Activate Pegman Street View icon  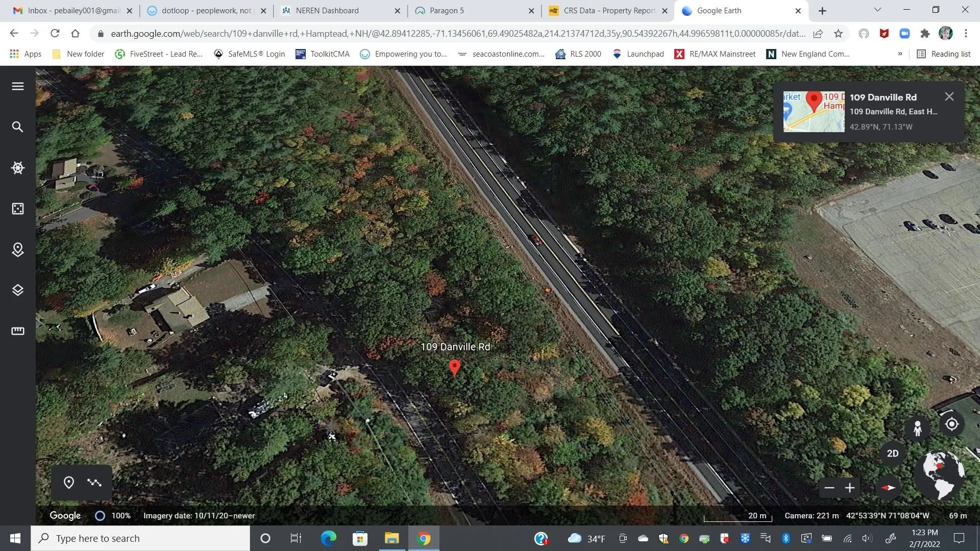click(918, 428)
